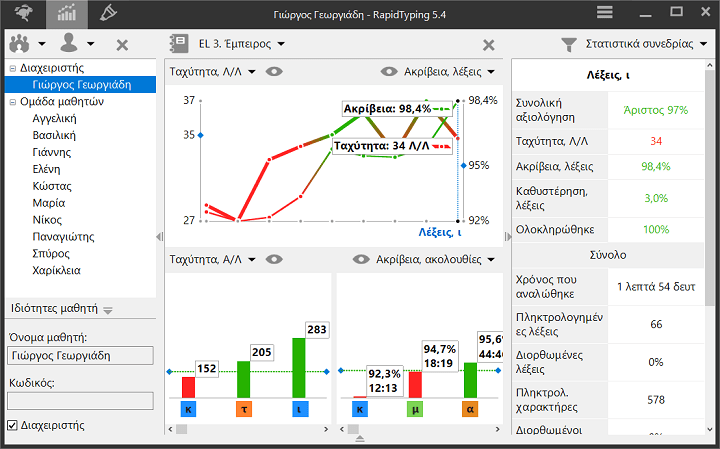Click the blue κ tile in accuracy chart
720x449 pixels.
point(360,409)
